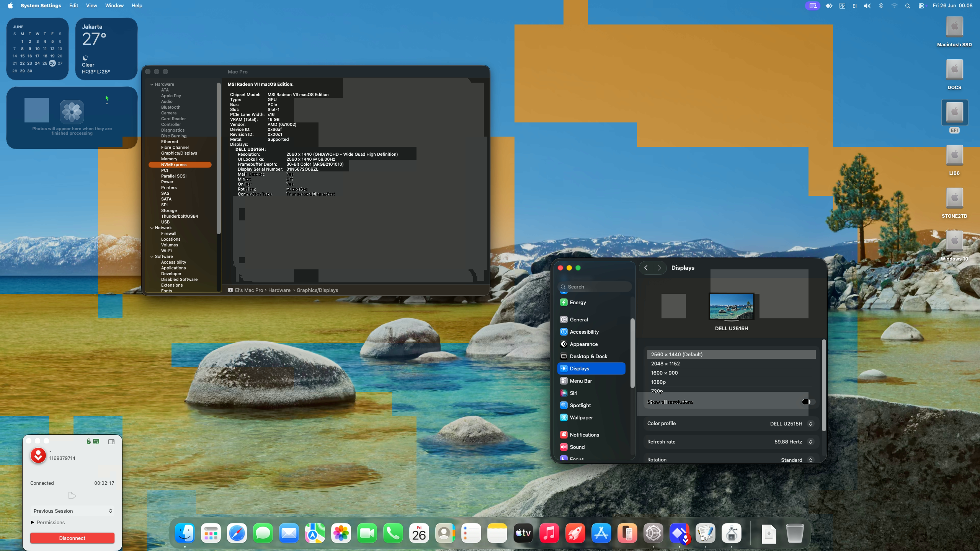The height and width of the screenshot is (551, 980).
Task: Open Music app in Dock
Action: click(549, 533)
